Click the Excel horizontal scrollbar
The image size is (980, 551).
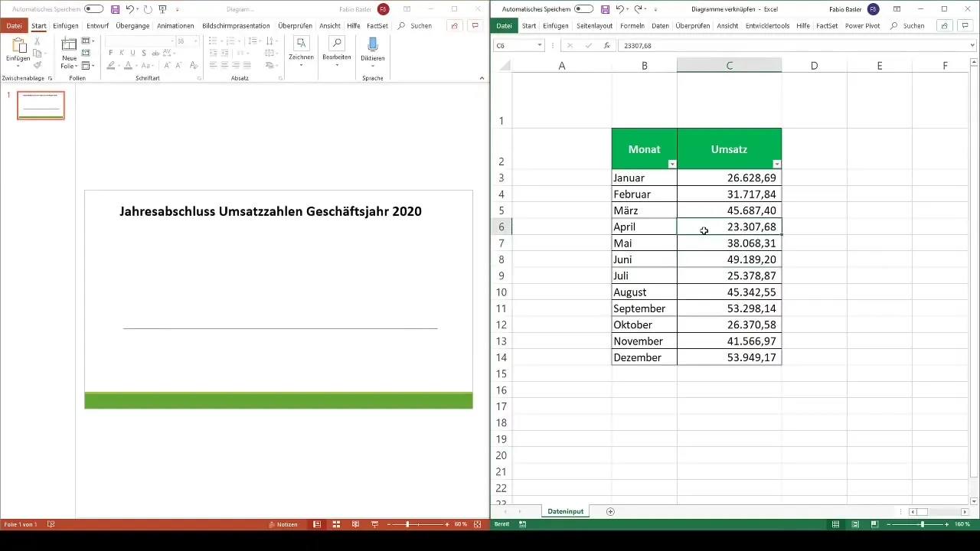[x=938, y=511]
